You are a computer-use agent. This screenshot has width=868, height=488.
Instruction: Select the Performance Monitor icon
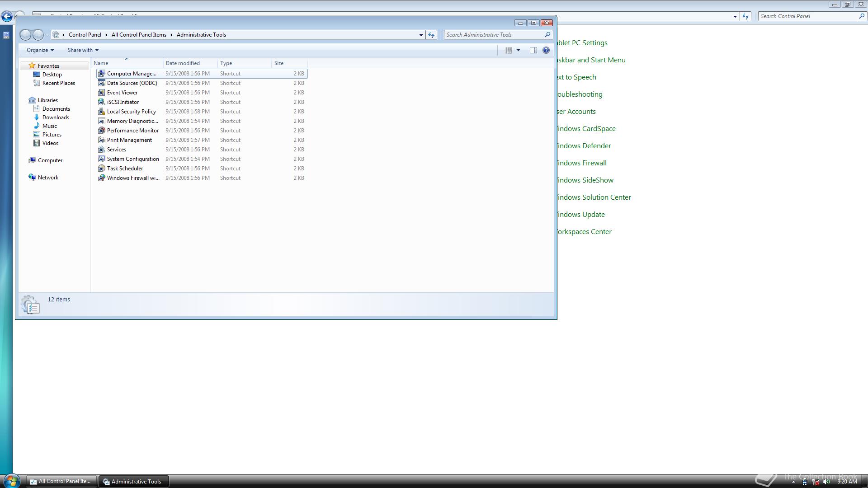pos(102,131)
